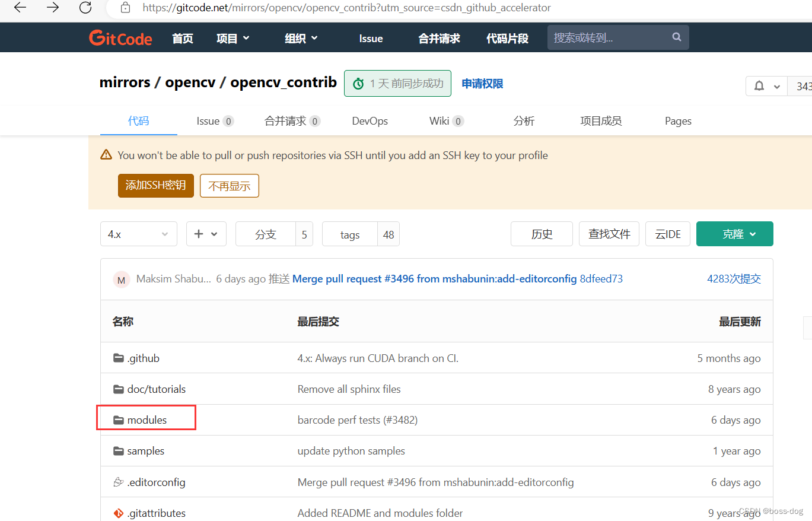The image size is (812, 521).
Task: Click commit hash 8dfeed73
Action: point(601,279)
